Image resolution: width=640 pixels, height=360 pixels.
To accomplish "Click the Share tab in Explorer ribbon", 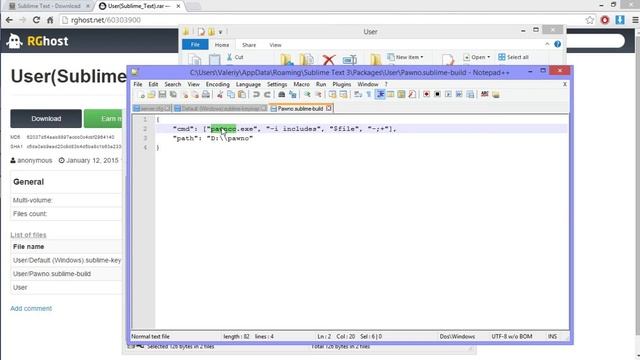I will (249, 45).
